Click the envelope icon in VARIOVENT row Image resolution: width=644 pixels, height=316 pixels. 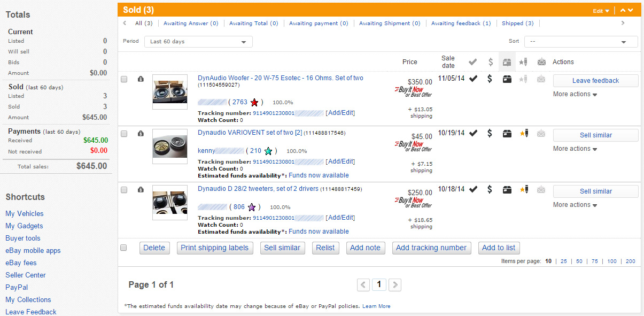(x=541, y=134)
